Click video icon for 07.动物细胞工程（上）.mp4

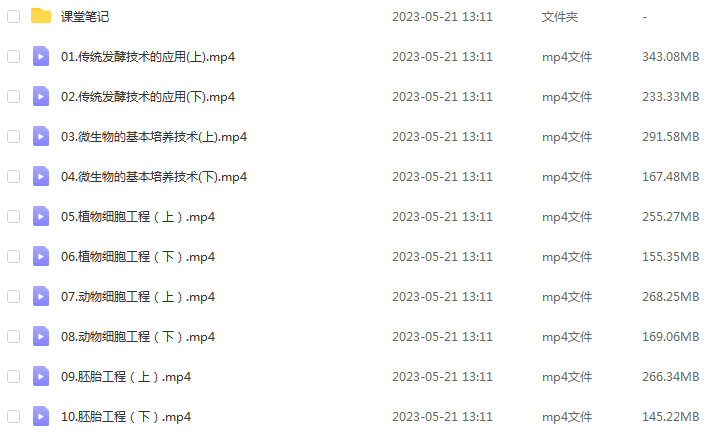41,296
